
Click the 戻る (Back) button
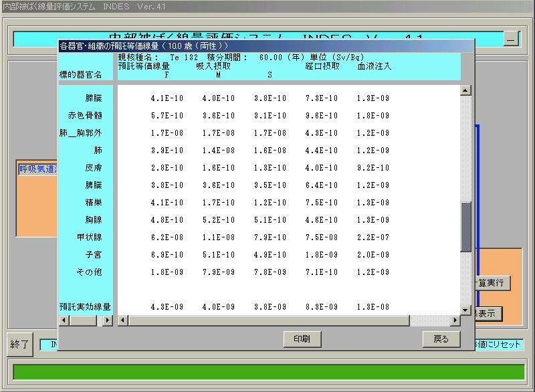[441, 339]
